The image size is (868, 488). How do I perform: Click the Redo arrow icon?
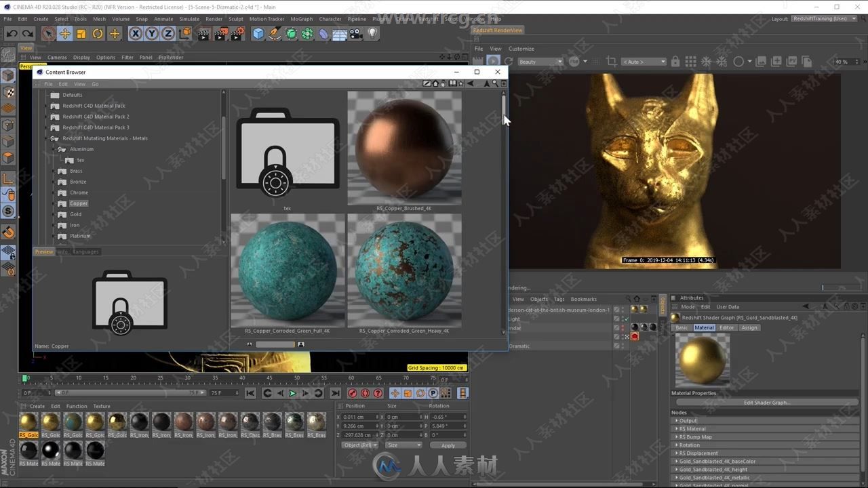point(28,34)
